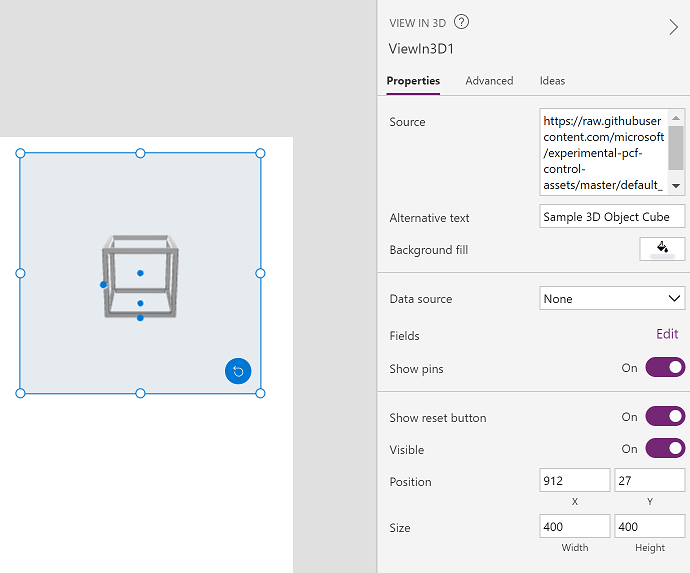Open the Data source dropdown
Viewport: 690px width, 573px height.
click(x=612, y=298)
